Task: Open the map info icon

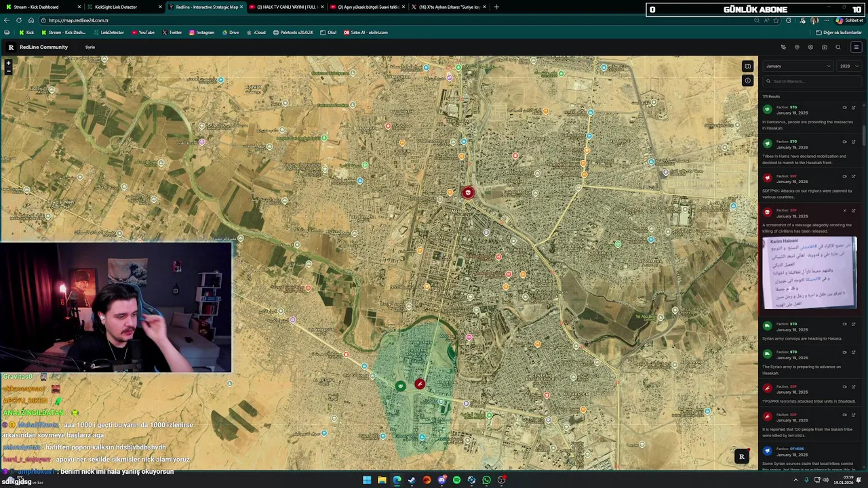Action: (747, 81)
